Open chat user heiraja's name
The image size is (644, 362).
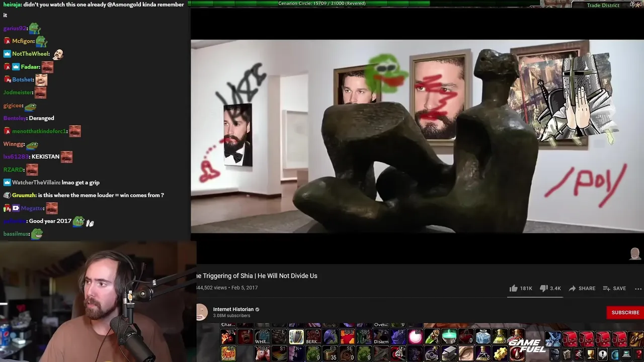coord(13,5)
